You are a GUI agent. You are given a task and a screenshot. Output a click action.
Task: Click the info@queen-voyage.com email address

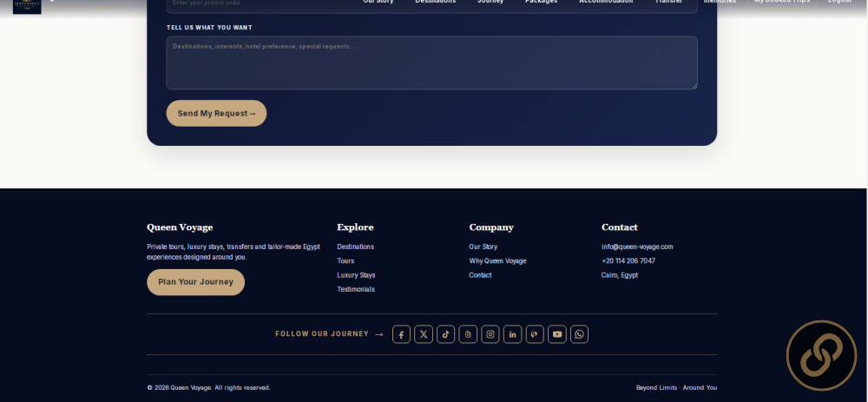point(637,247)
